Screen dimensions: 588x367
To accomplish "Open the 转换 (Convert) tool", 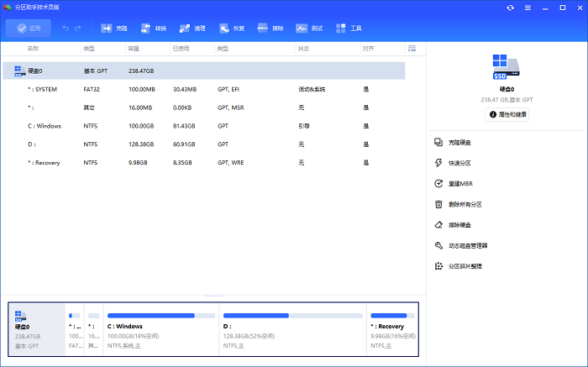I will tap(152, 28).
